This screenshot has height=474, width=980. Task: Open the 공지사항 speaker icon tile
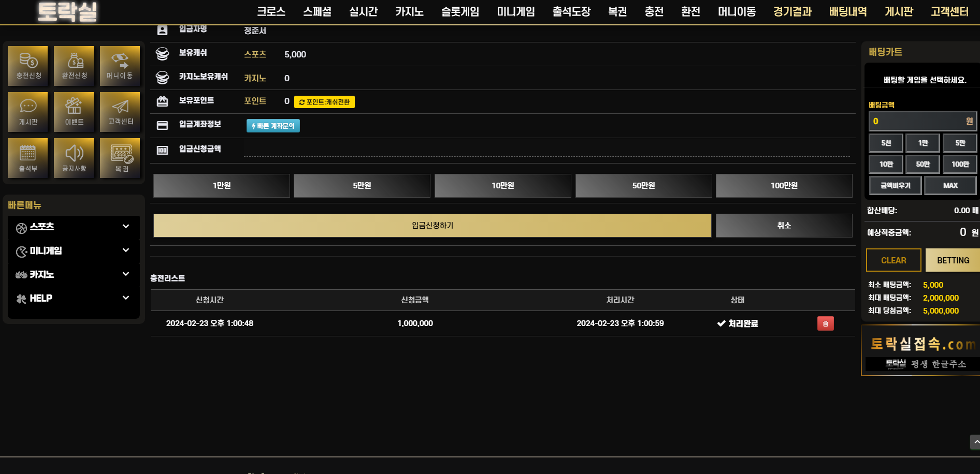click(x=74, y=158)
